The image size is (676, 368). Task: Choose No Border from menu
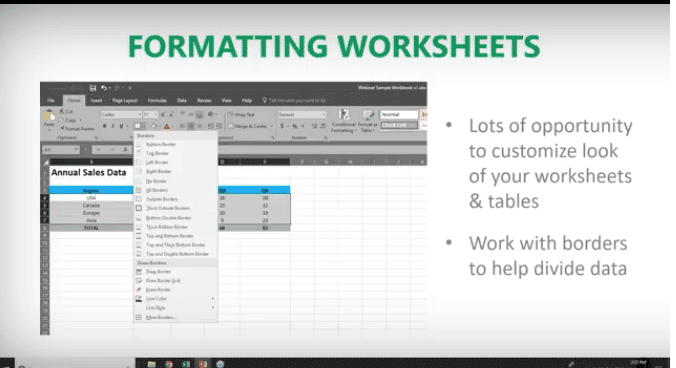tap(175, 181)
